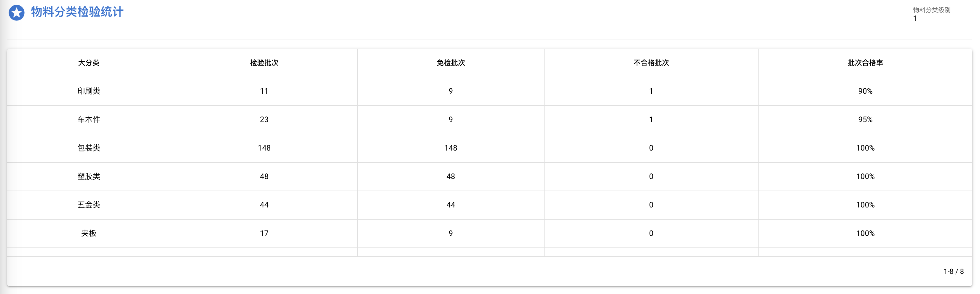The width and height of the screenshot is (980, 294).
Task: Sort by the 检验批次 column header
Action: click(264, 63)
